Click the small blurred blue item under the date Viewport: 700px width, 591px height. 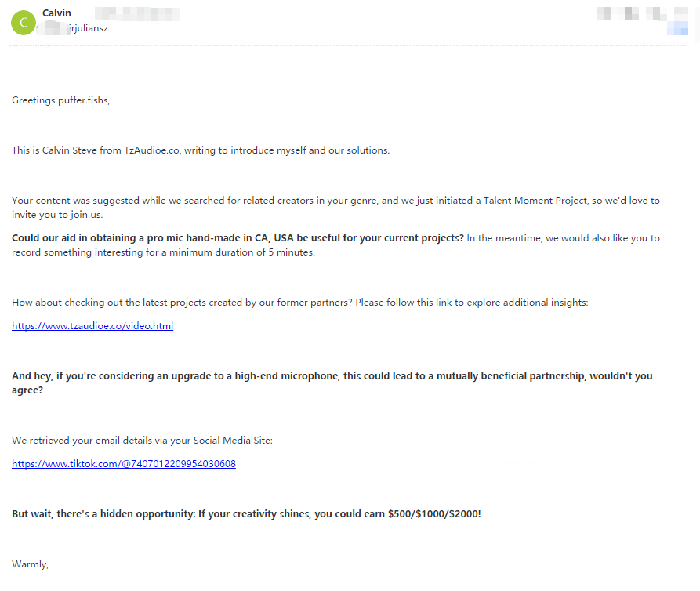point(677,29)
